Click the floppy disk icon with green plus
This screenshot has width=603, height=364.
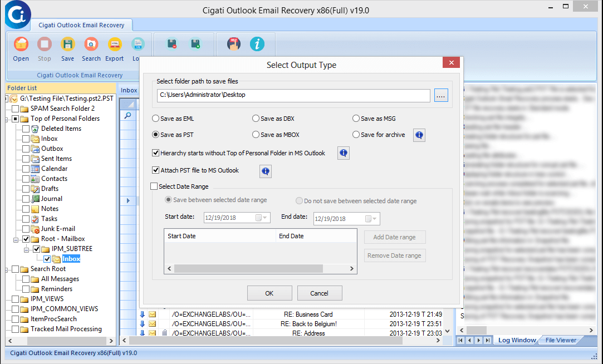click(x=196, y=44)
